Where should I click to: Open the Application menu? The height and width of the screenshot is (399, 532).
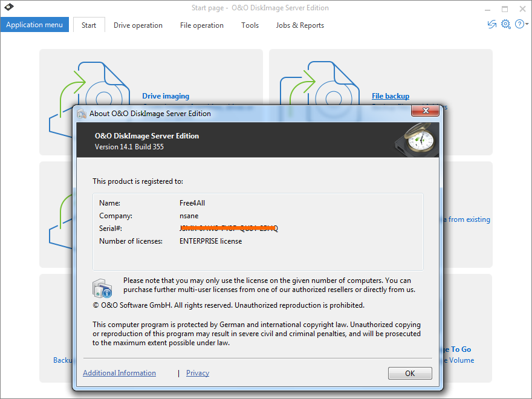click(34, 25)
